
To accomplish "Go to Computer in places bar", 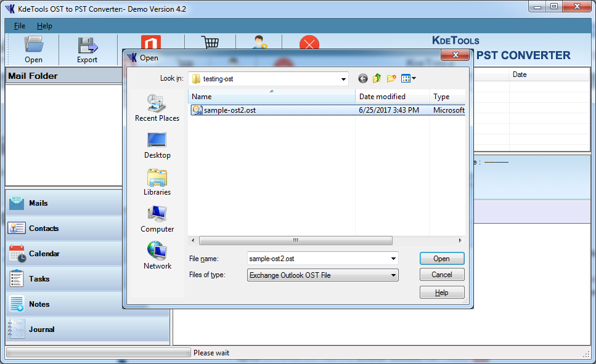I will tap(157, 219).
